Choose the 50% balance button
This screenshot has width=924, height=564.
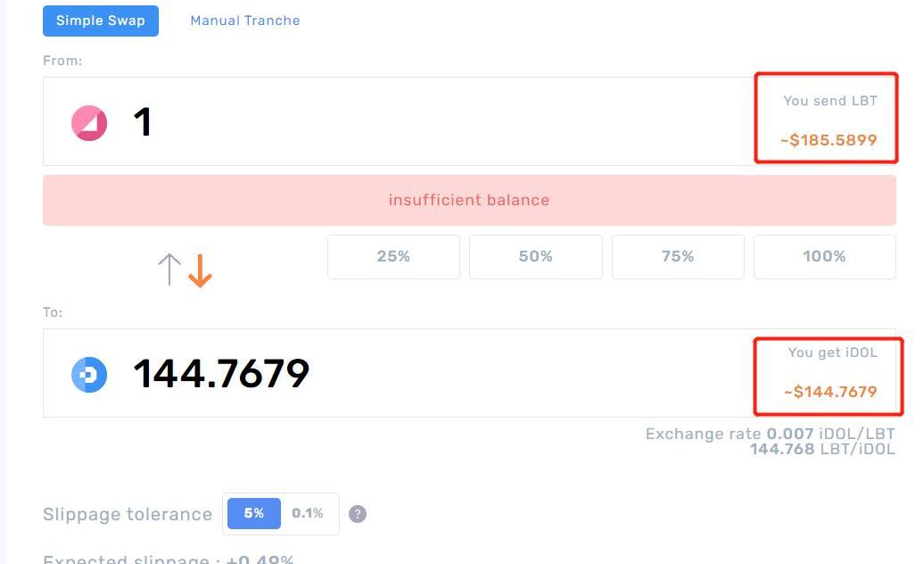coord(535,257)
